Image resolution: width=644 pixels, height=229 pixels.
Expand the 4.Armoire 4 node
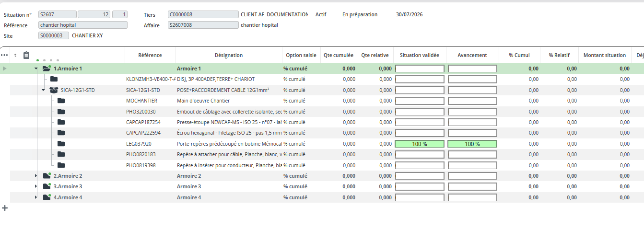tap(36, 197)
